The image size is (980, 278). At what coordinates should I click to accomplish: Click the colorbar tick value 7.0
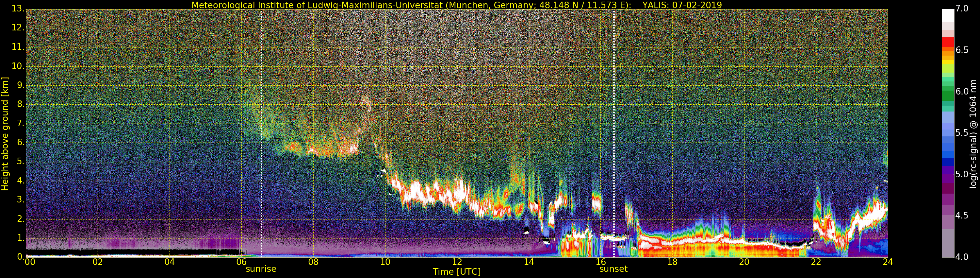[x=962, y=9]
